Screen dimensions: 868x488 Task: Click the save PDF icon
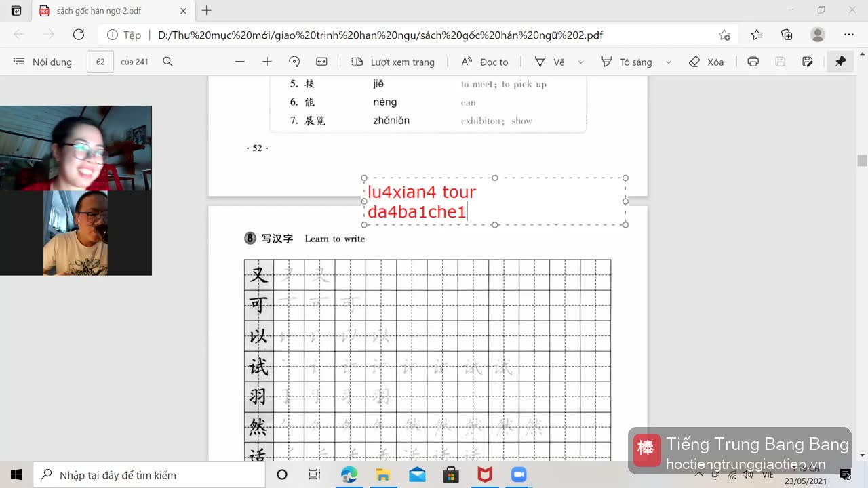pyautogui.click(x=780, y=62)
